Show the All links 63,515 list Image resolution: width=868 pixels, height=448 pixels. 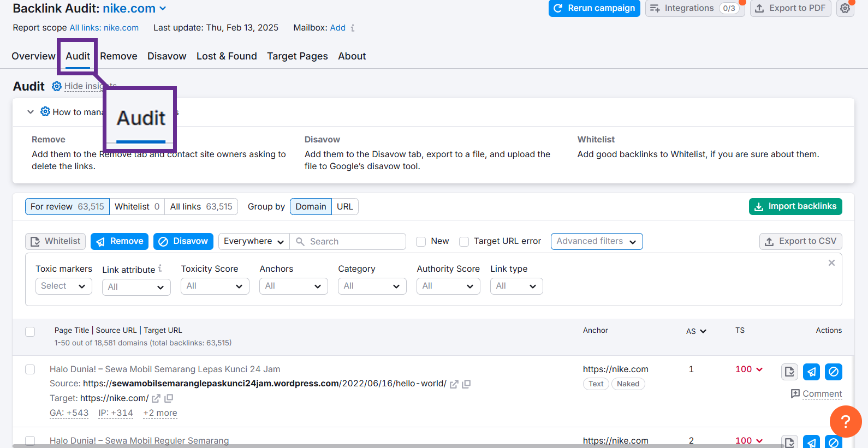pyautogui.click(x=201, y=206)
